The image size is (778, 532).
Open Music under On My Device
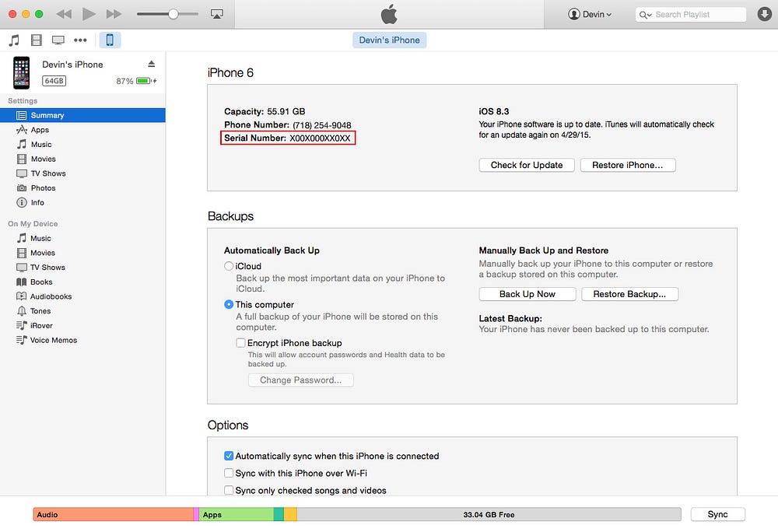(x=82, y=239)
